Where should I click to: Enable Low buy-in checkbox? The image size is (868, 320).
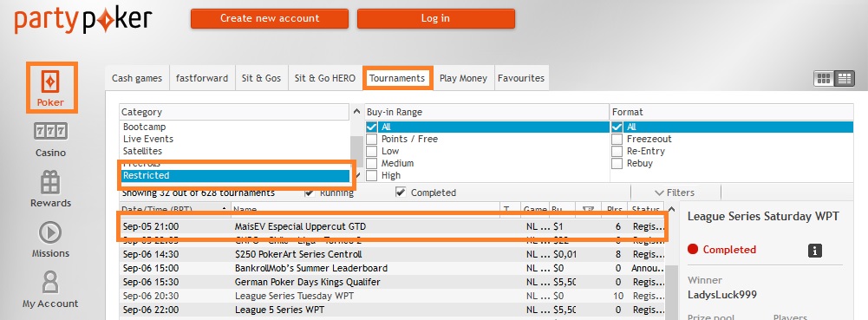[371, 152]
